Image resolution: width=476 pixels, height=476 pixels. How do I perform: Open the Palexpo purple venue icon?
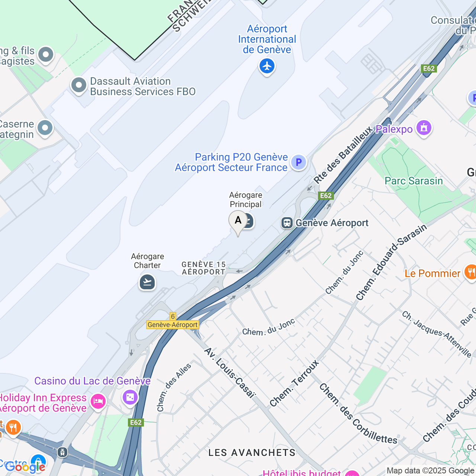coord(424,128)
